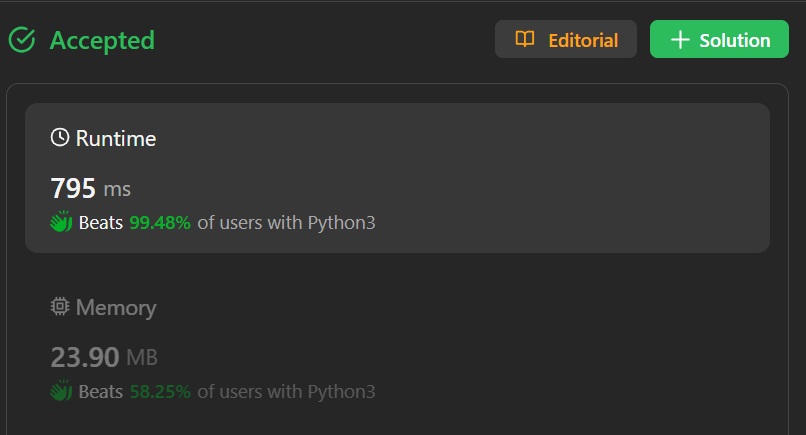
Task: Click the 795 ms runtime value
Action: 90,188
